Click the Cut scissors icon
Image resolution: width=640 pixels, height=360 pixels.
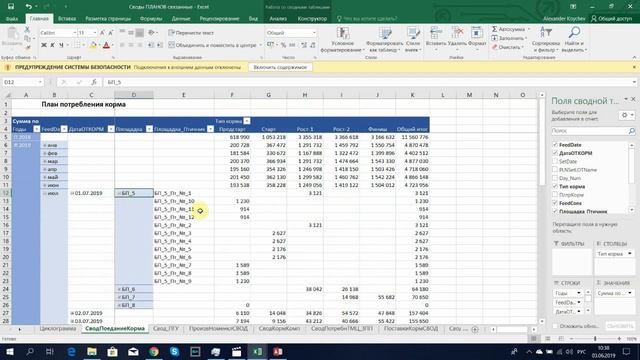tap(27, 29)
